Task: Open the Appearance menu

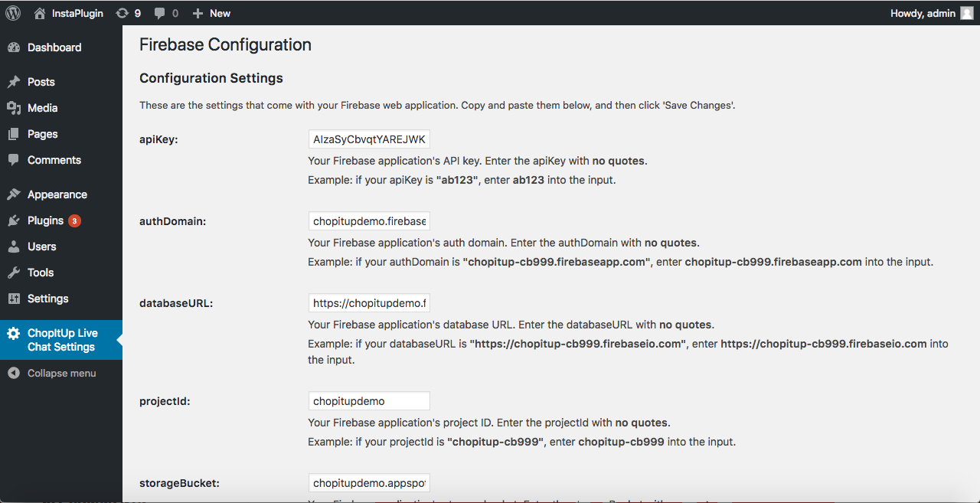Action: coord(57,194)
